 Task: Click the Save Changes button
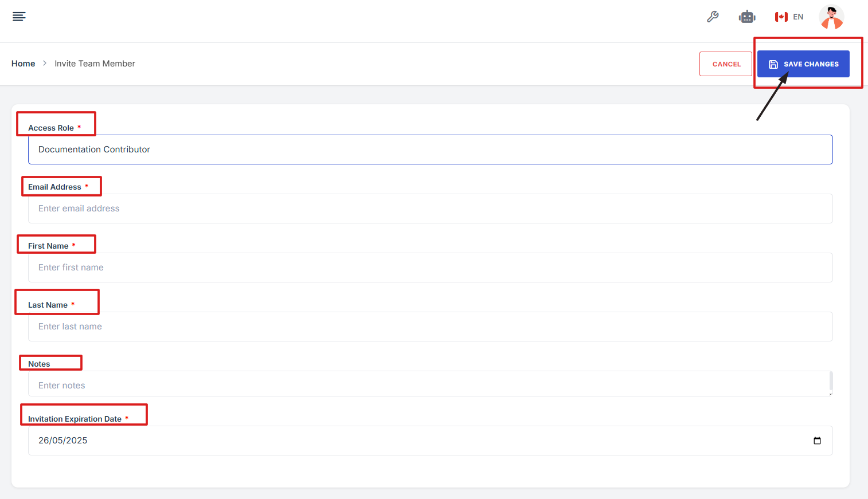803,64
